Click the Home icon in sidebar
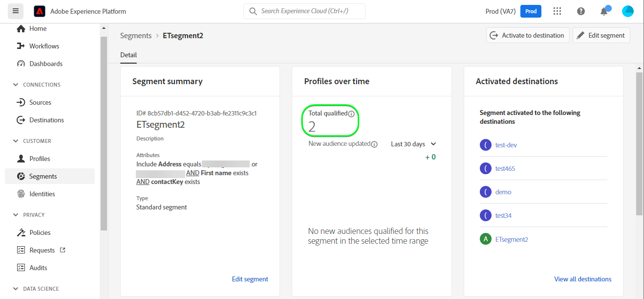 pos(21,28)
